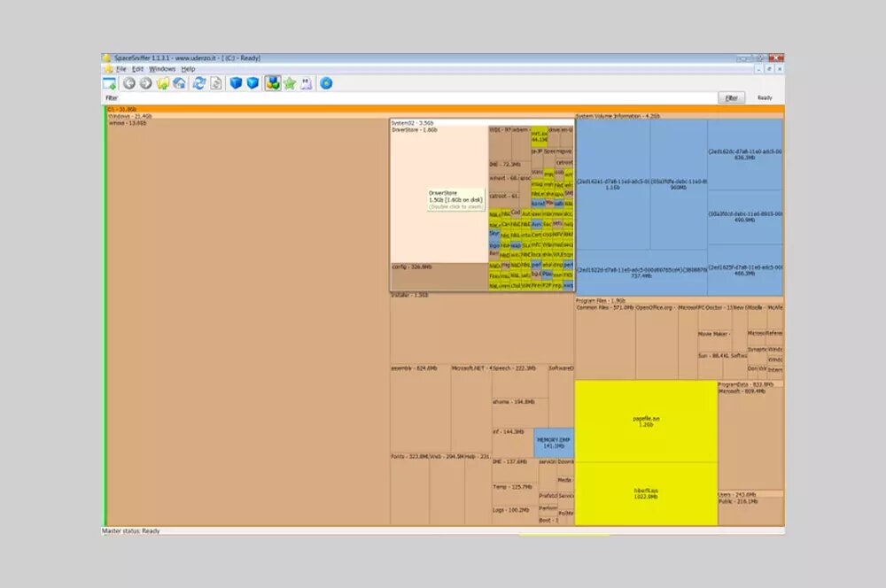
Task: Select the yellow hiberfil.sys block
Action: coord(646,493)
